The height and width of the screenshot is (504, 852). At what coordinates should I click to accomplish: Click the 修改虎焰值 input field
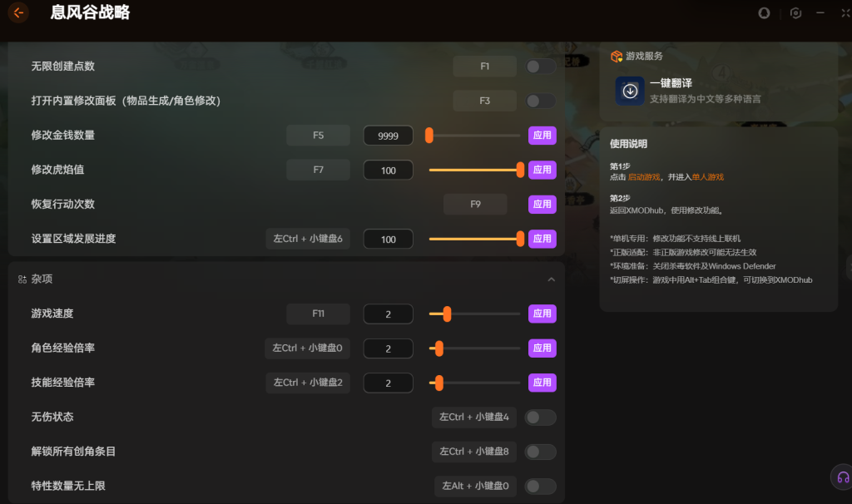coord(388,170)
